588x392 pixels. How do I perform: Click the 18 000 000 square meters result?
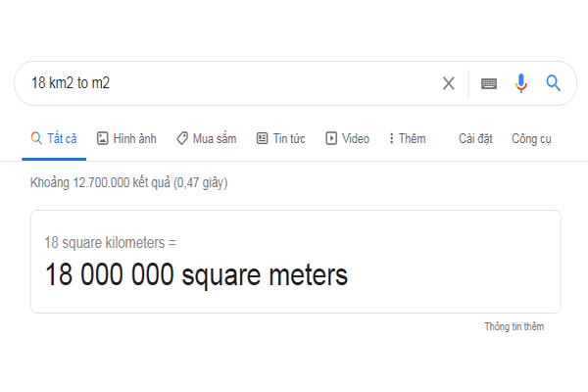pos(196,275)
